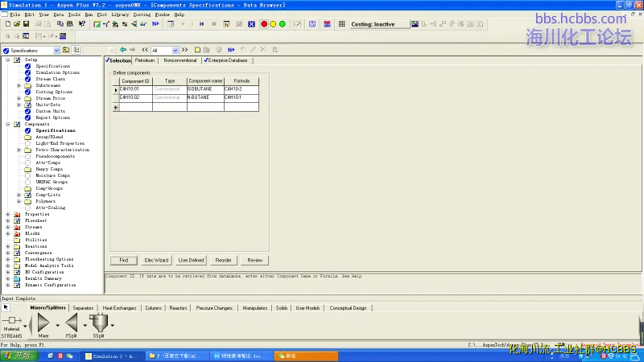The image size is (644, 362).
Task: Select the SSplit block icon
Action: click(99, 323)
